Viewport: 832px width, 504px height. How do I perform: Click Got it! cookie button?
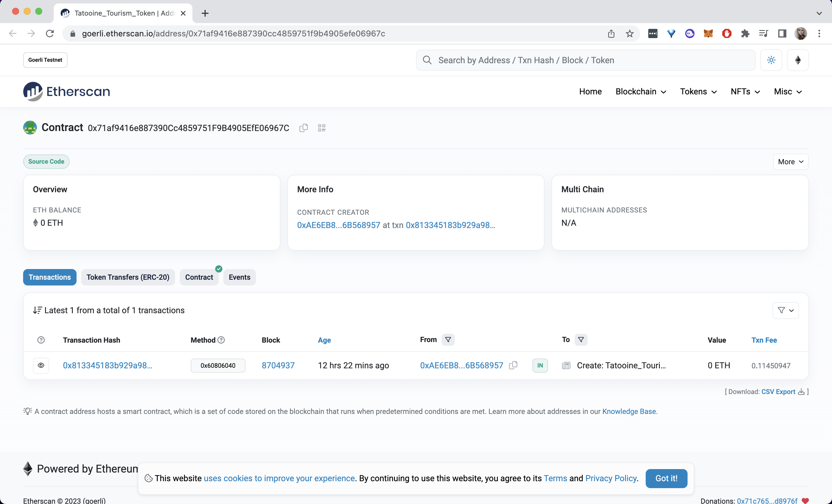(666, 478)
